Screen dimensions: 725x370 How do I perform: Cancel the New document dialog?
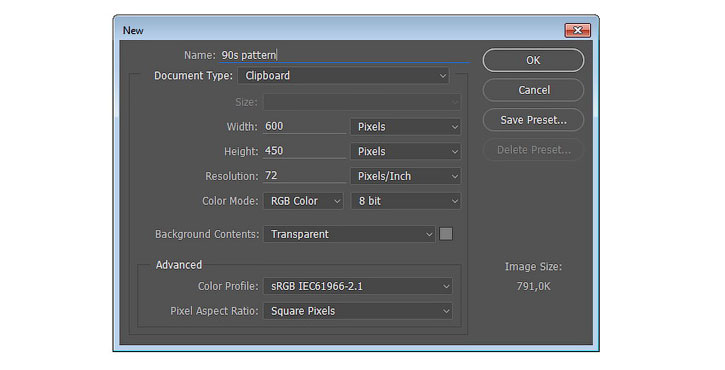pyautogui.click(x=533, y=90)
